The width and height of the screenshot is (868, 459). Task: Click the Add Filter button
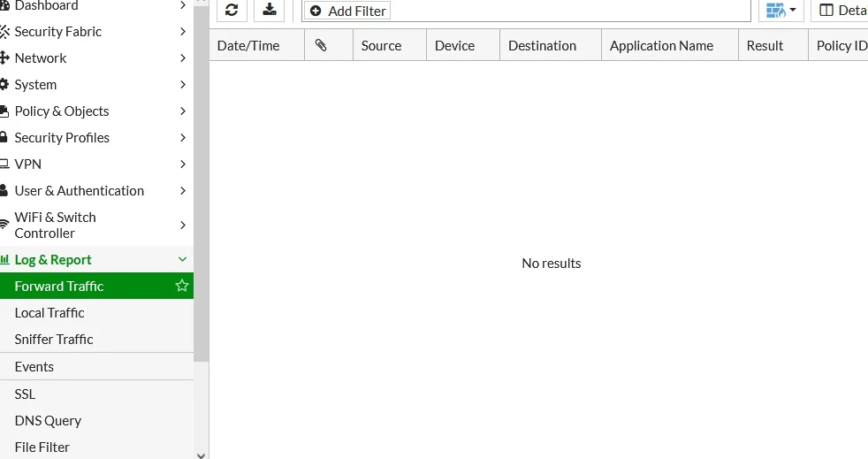coord(347,11)
